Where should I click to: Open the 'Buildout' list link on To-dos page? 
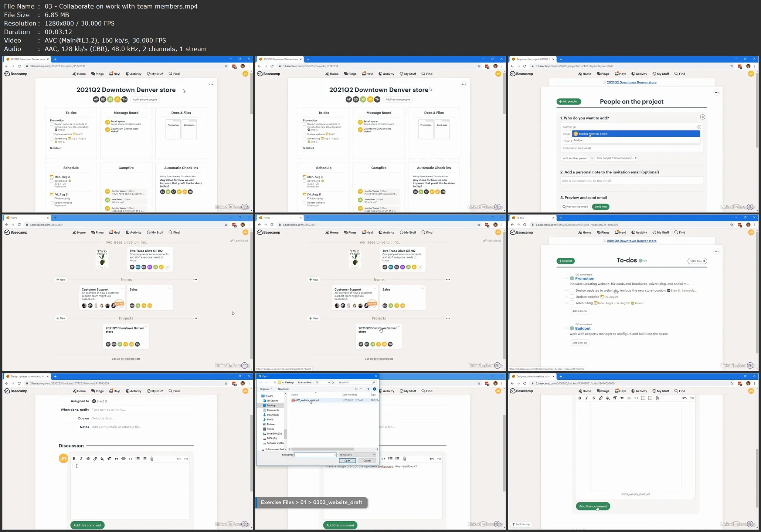click(x=583, y=329)
